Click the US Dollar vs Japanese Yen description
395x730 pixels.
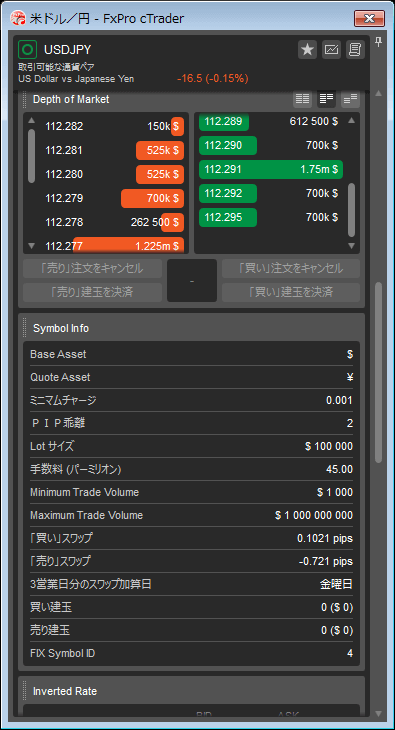(76, 79)
